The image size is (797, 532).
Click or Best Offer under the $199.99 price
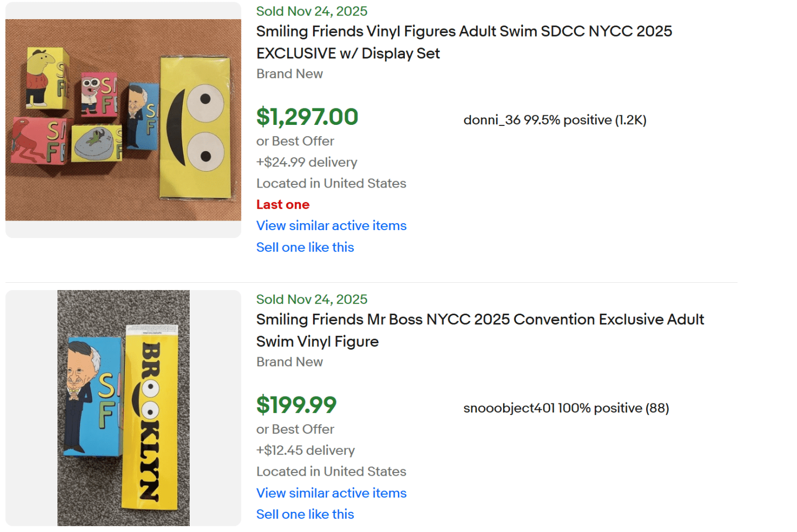[295, 429]
